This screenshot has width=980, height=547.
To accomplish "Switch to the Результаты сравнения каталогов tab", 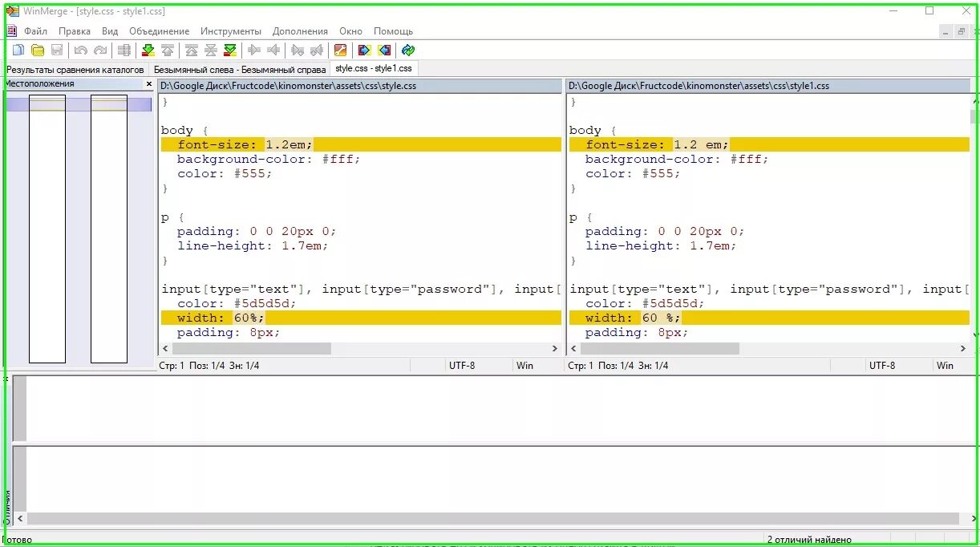I will click(x=75, y=70).
